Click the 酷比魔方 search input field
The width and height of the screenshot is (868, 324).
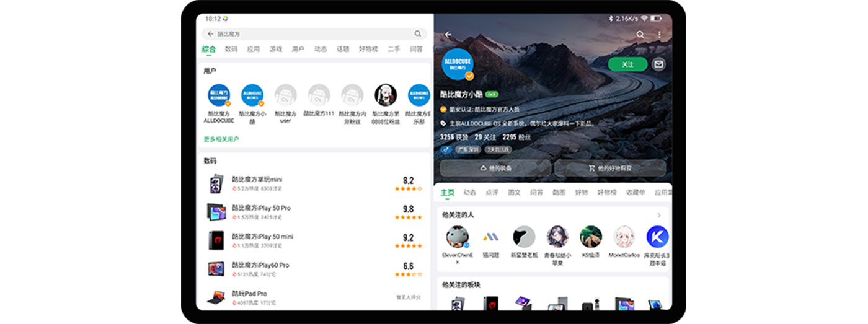tap(310, 33)
